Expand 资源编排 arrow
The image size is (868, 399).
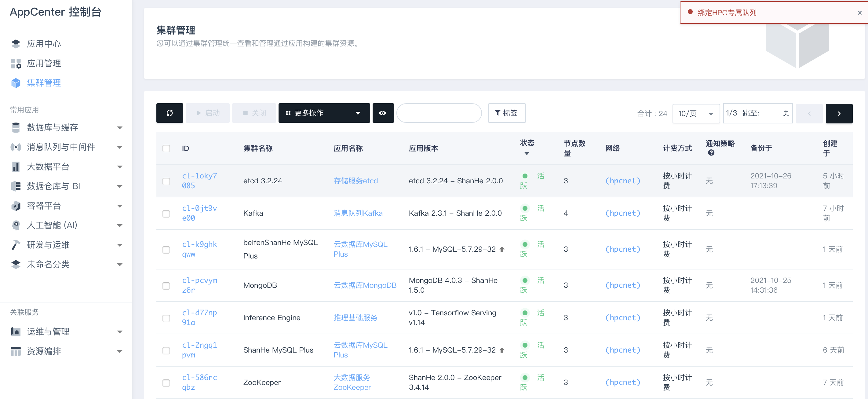click(119, 351)
